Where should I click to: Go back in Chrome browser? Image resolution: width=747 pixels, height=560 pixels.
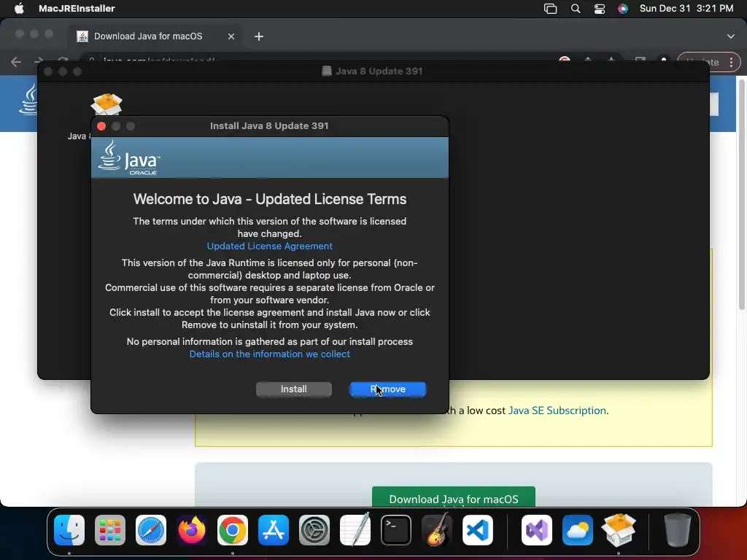coord(16,62)
